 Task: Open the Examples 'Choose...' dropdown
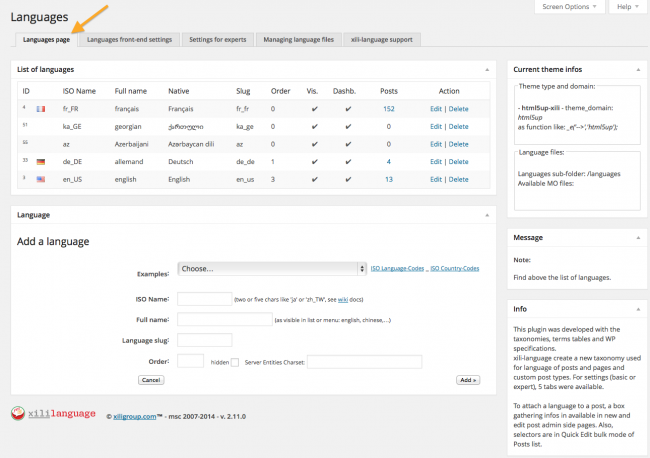272,269
